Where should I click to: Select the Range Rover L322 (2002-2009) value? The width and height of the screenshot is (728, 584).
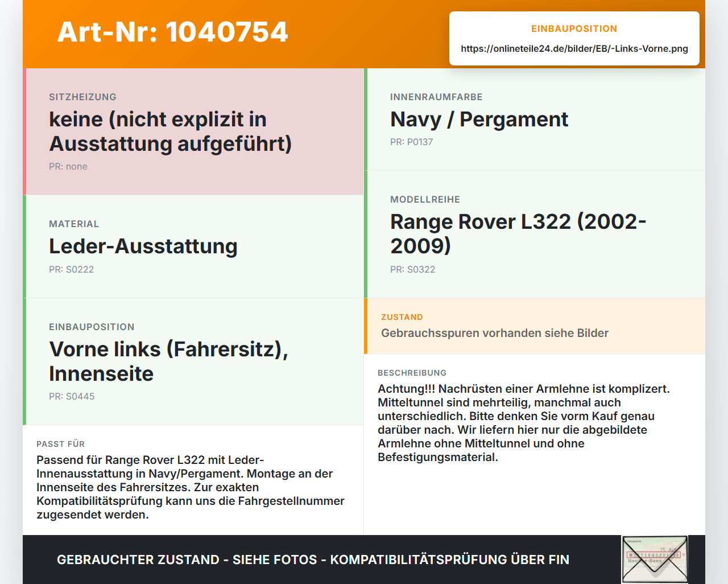click(518, 233)
